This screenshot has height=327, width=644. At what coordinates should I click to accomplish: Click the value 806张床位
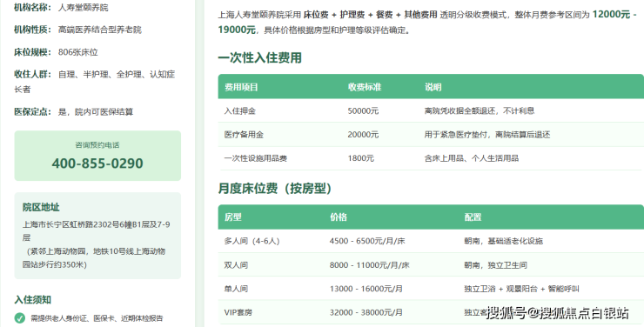point(78,52)
